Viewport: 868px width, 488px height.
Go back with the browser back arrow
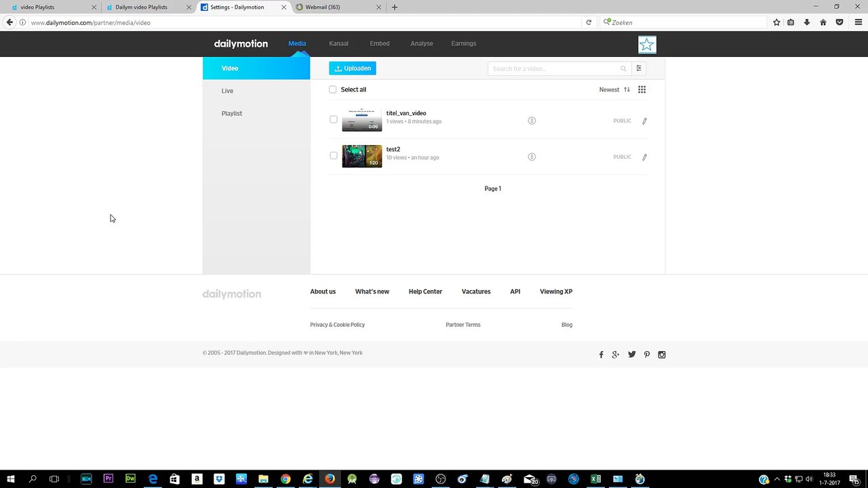click(9, 22)
